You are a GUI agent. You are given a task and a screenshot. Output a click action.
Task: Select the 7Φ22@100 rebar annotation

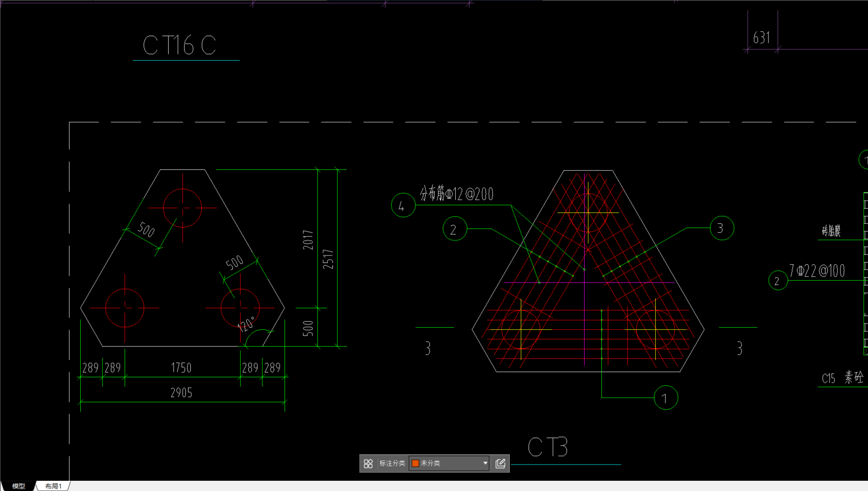[x=817, y=271]
